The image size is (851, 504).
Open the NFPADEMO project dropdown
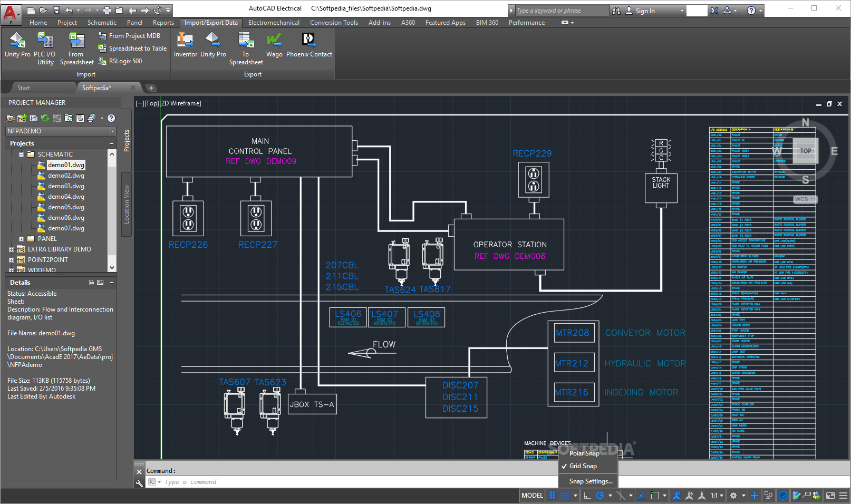(x=112, y=131)
